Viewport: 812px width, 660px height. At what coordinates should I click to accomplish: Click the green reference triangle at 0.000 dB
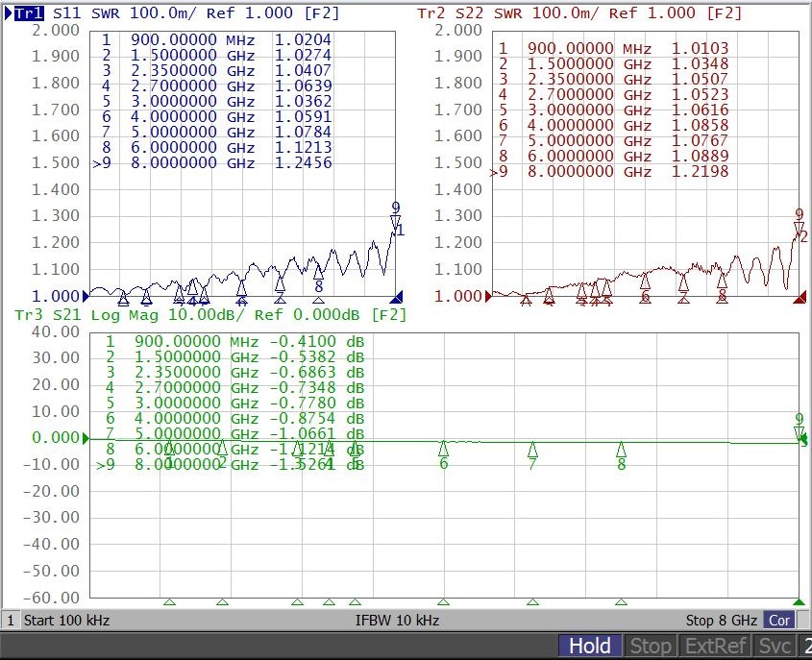[x=88, y=439]
